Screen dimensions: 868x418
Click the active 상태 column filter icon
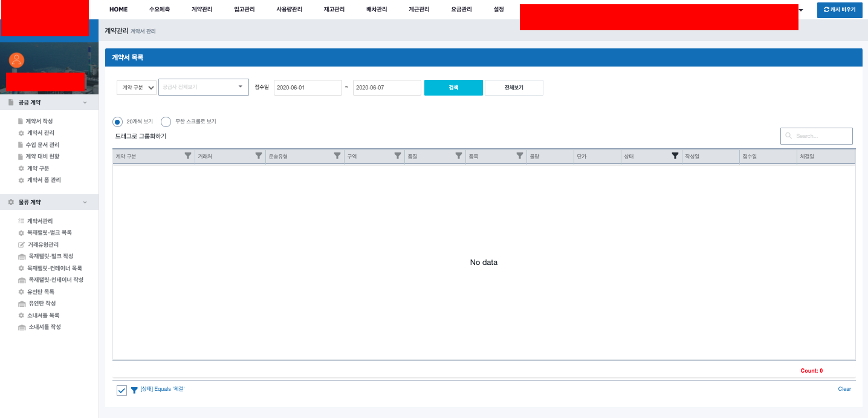(x=675, y=156)
